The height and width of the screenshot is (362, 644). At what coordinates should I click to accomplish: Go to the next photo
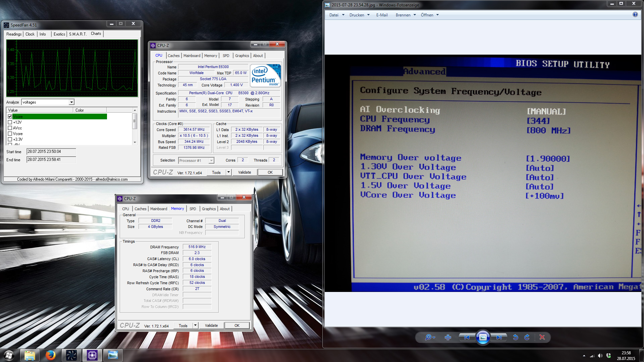[x=499, y=337]
